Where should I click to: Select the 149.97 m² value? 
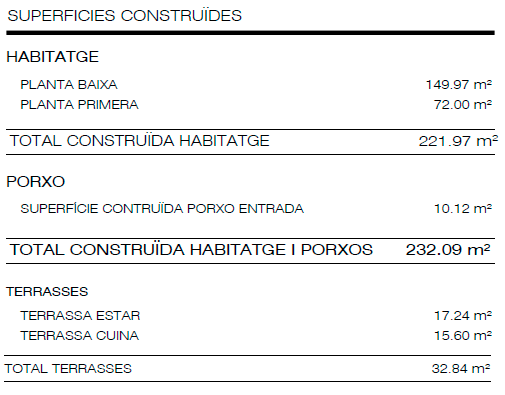tap(459, 84)
